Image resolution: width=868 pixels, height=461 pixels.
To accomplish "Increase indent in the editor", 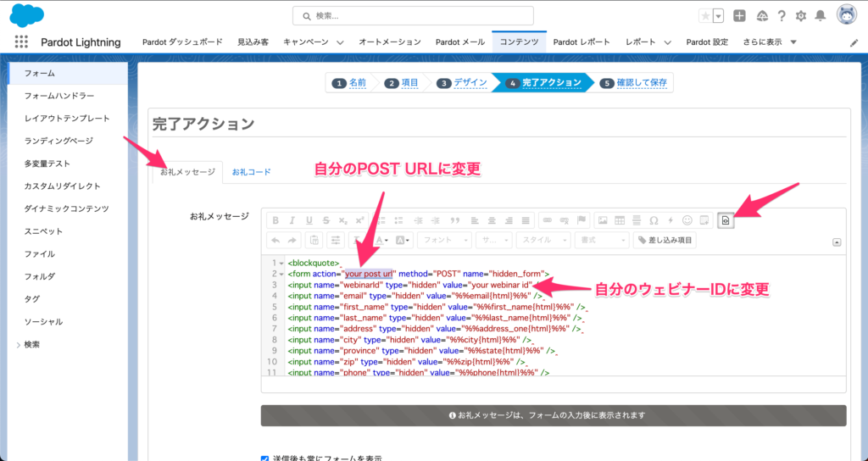I will (x=436, y=220).
